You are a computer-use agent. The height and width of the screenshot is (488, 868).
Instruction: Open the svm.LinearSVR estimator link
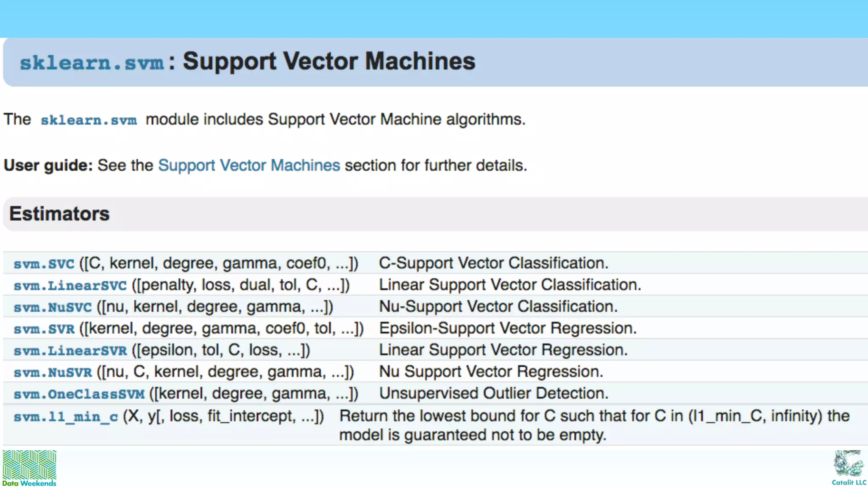pos(70,351)
